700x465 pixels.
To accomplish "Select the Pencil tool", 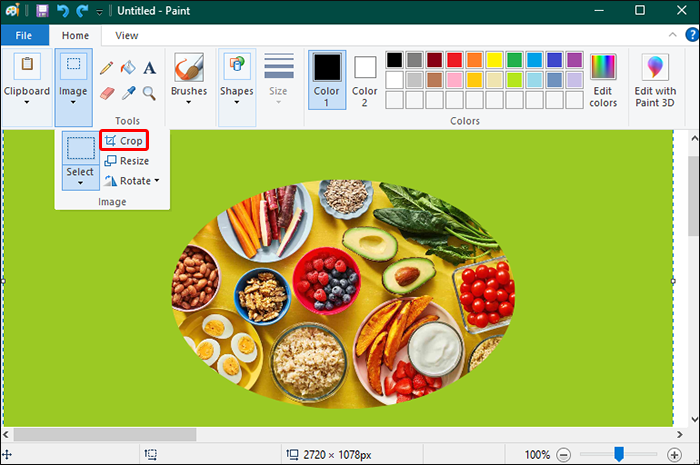I will tap(106, 68).
